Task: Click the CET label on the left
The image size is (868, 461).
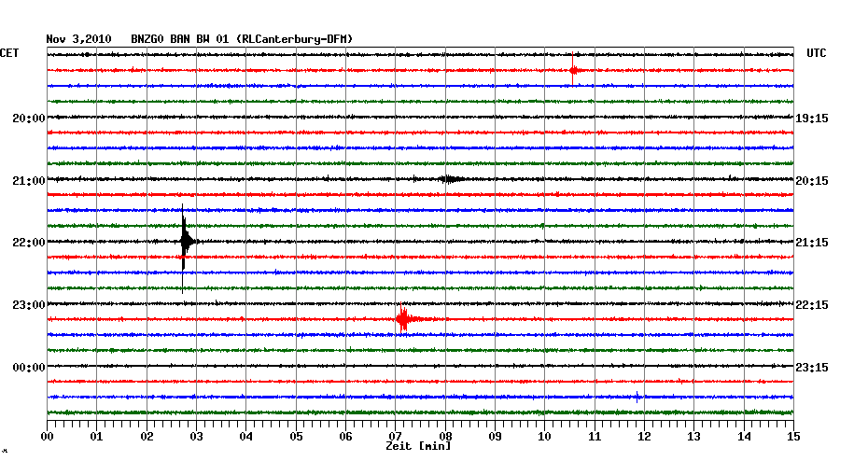Action: point(9,53)
